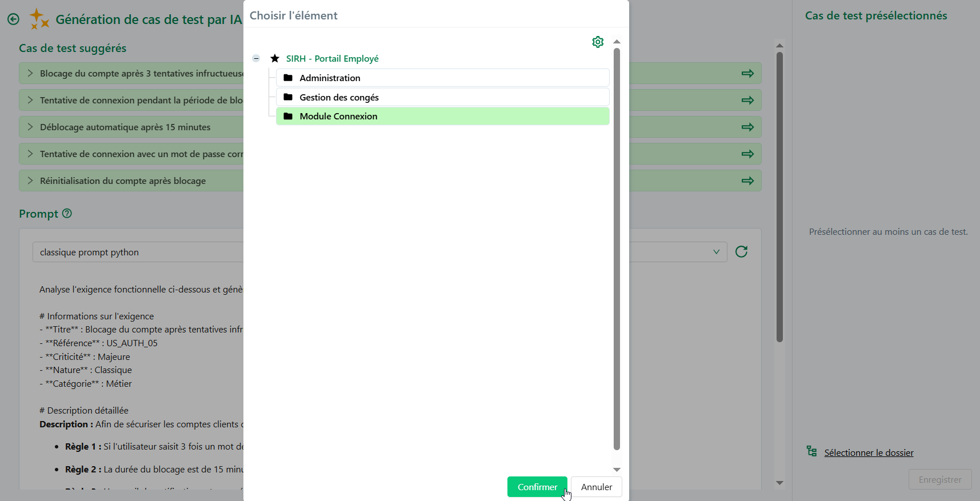The width and height of the screenshot is (980, 501).
Task: Click the SIRH - Portail Employé project label
Action: pos(332,59)
